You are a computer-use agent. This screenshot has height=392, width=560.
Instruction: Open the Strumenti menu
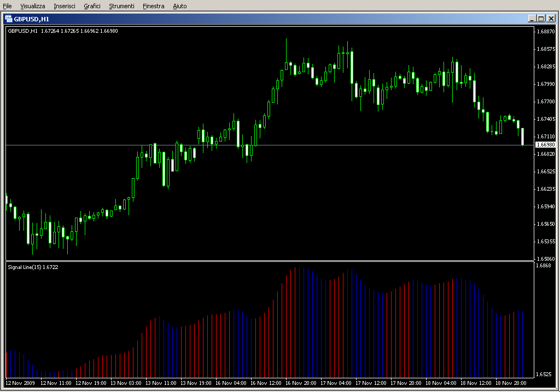tap(121, 6)
